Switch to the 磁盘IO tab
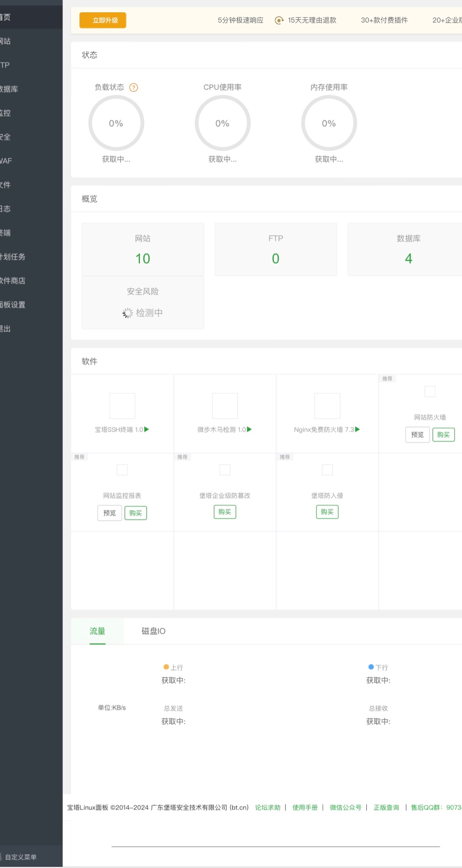 pos(153,631)
